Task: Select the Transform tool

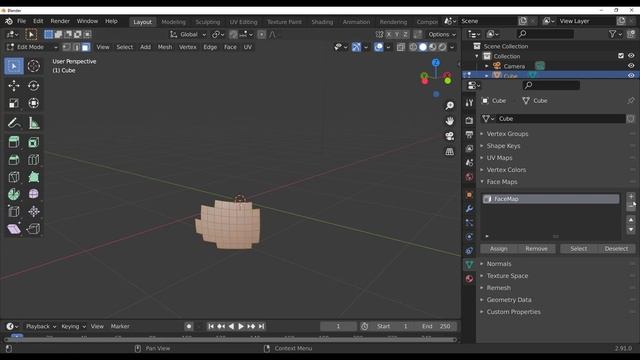Action: pos(33,103)
